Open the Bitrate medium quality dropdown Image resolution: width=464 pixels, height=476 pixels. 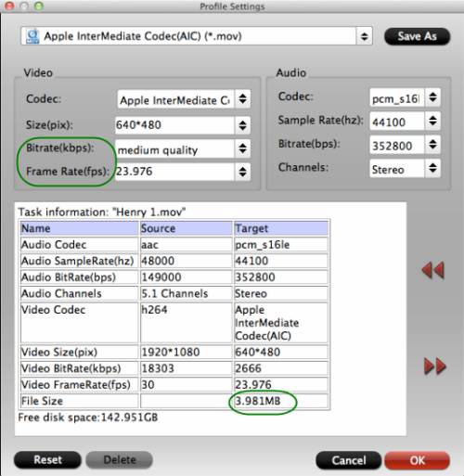[243, 148]
